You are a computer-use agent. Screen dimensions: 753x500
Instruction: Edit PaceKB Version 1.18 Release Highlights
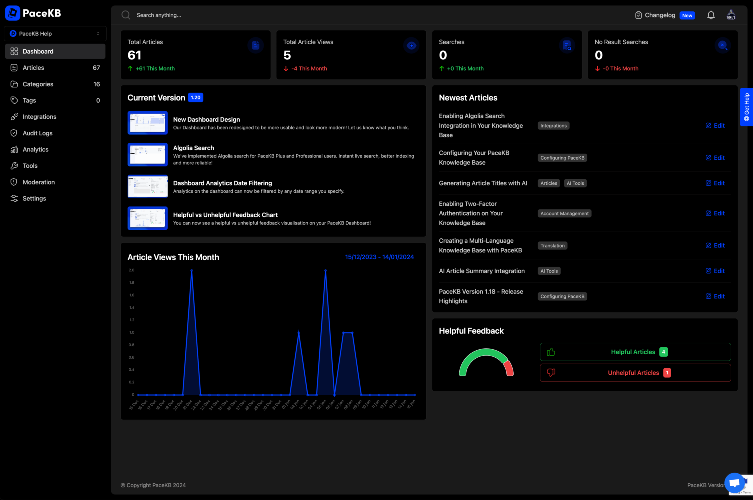point(715,296)
